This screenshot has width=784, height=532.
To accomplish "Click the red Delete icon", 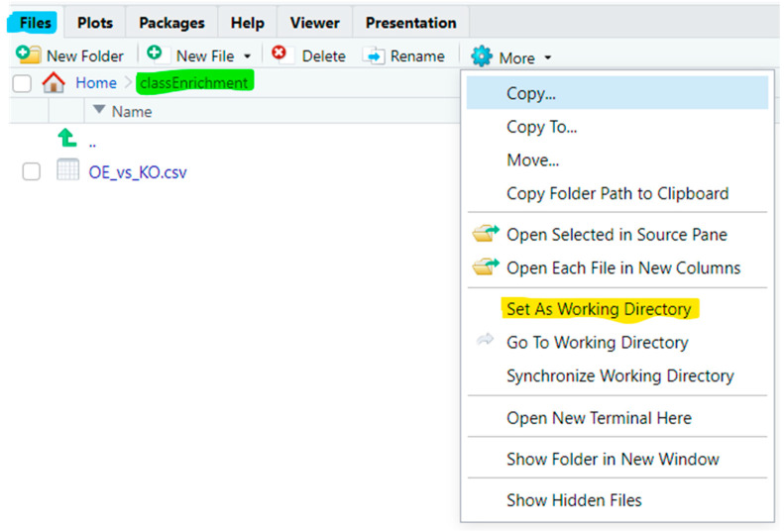I will point(279,53).
